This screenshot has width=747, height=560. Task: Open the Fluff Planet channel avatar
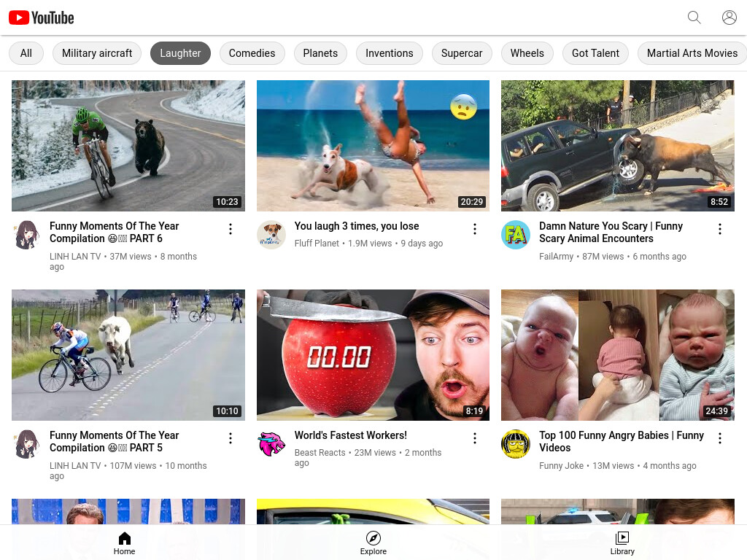(x=271, y=235)
